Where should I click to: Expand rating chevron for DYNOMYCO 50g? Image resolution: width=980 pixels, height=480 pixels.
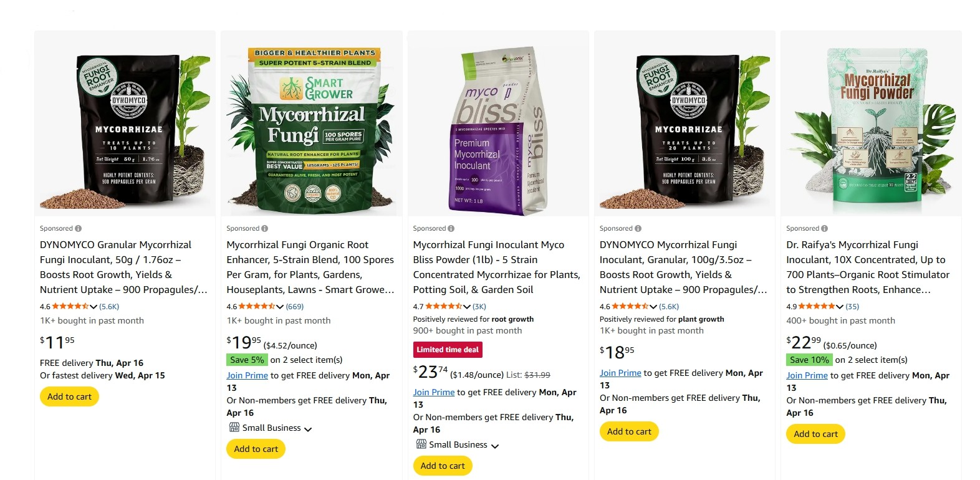click(x=94, y=307)
